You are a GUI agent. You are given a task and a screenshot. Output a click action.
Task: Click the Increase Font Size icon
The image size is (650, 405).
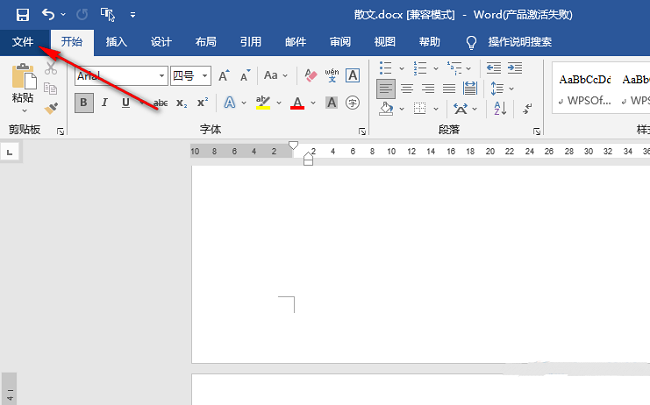click(224, 76)
